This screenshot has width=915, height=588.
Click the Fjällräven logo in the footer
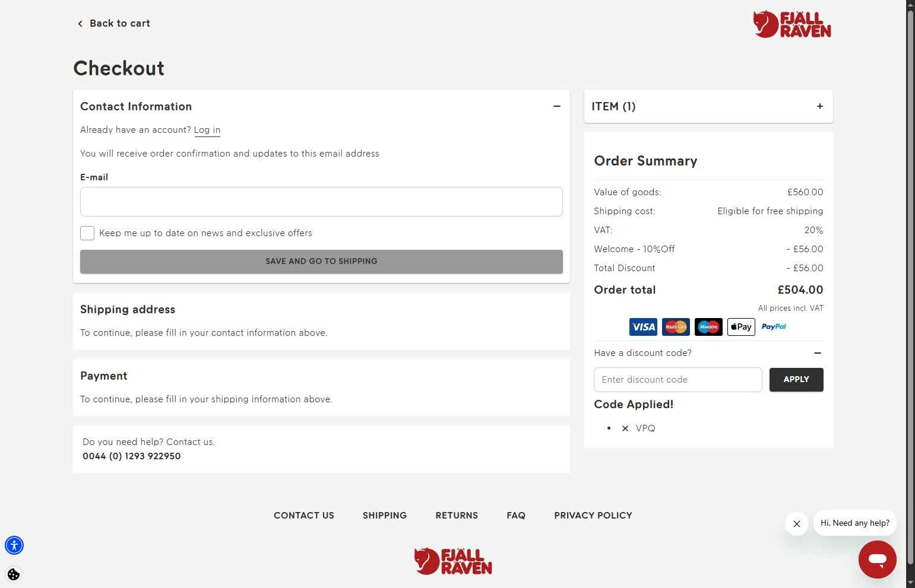click(453, 561)
